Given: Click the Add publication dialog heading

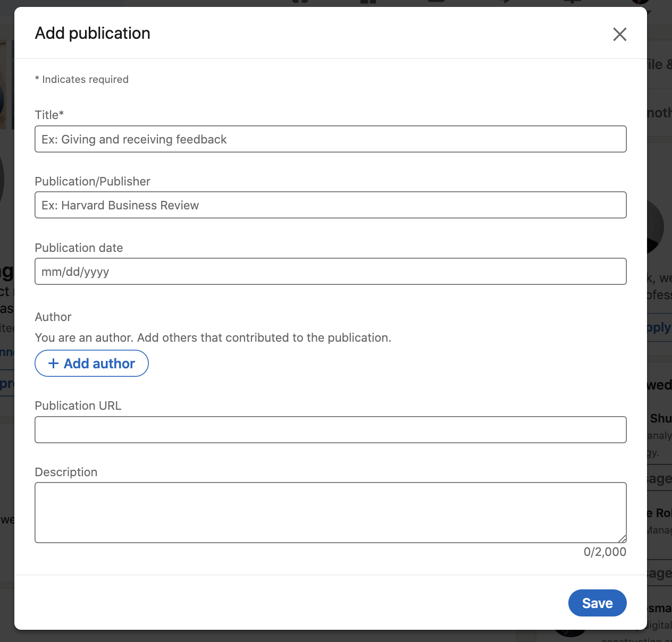Looking at the screenshot, I should (93, 33).
